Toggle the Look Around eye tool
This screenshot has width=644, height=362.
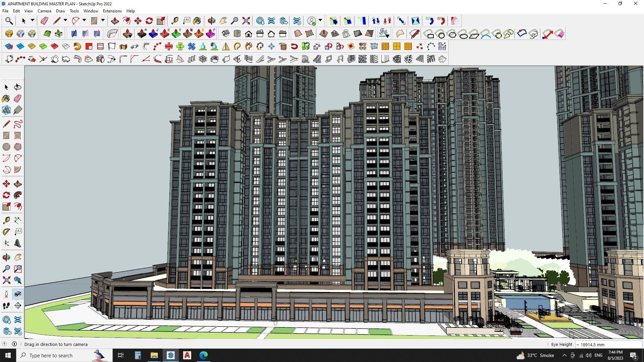pos(18,294)
